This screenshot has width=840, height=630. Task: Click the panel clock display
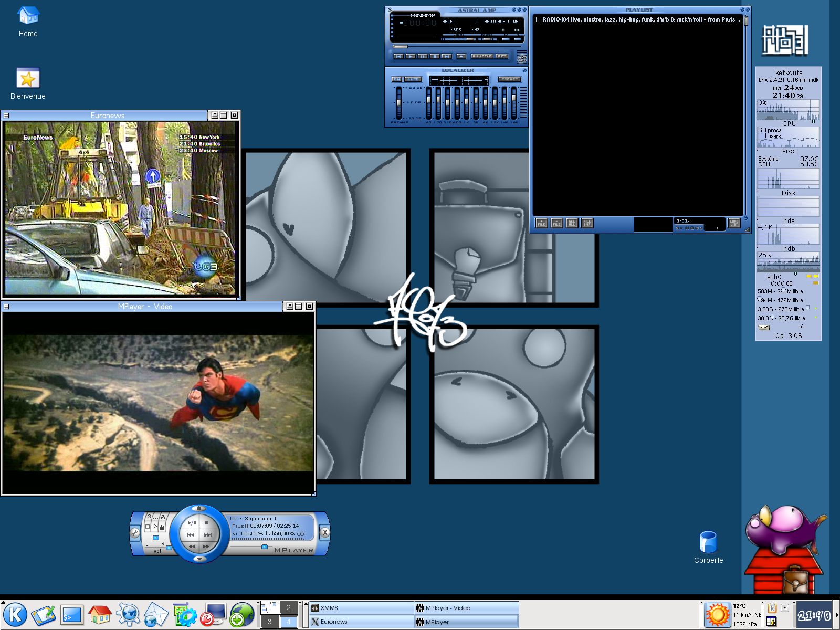[x=814, y=615]
